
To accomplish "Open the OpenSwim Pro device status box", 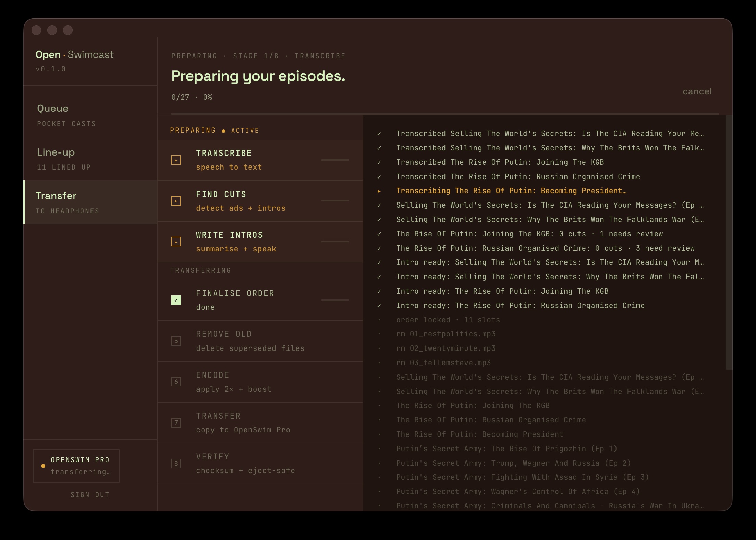I will [x=76, y=466].
